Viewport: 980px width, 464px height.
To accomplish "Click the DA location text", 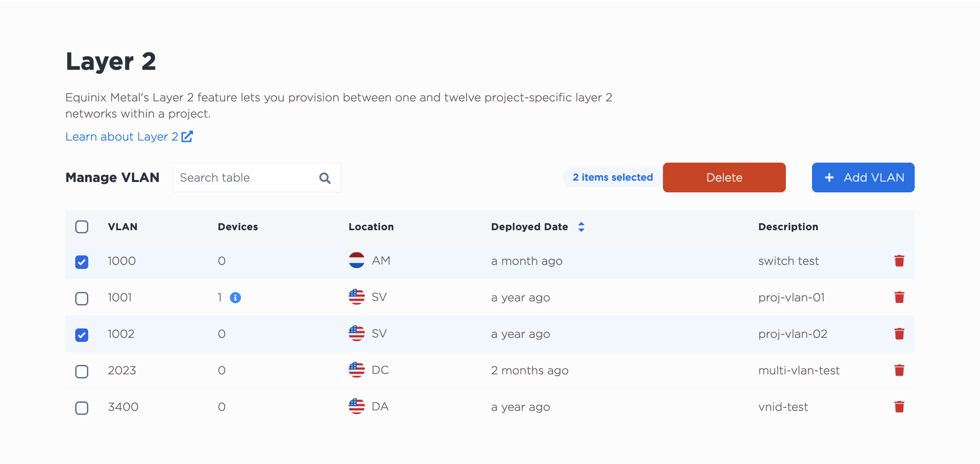I will 380,406.
